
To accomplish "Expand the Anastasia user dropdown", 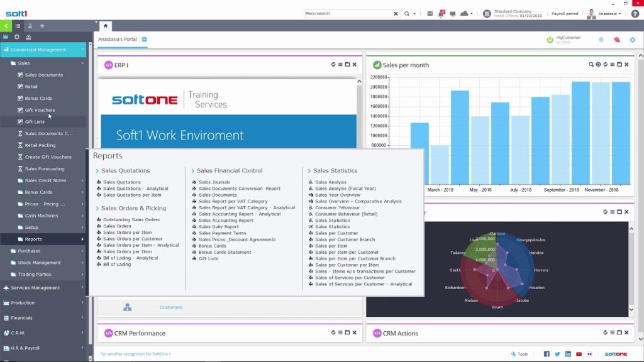I will click(609, 13).
